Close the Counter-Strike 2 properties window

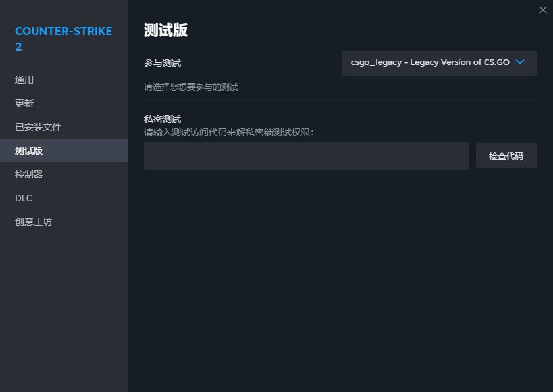(542, 10)
